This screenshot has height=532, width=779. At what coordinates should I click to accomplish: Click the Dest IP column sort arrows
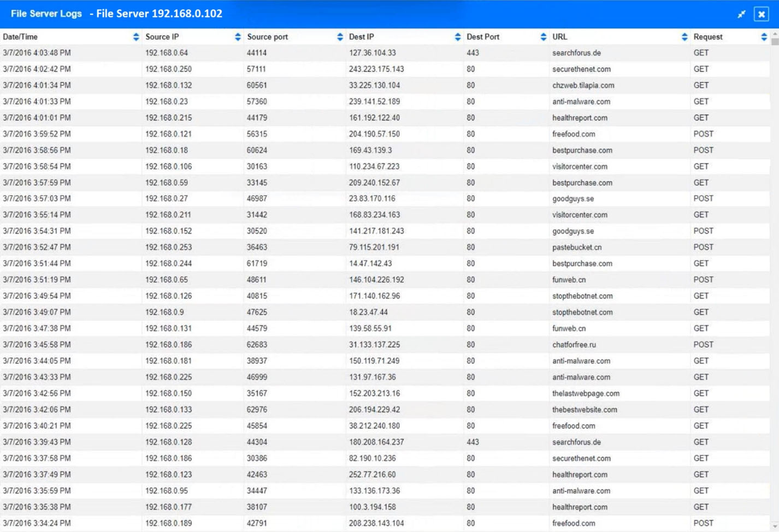pos(458,37)
